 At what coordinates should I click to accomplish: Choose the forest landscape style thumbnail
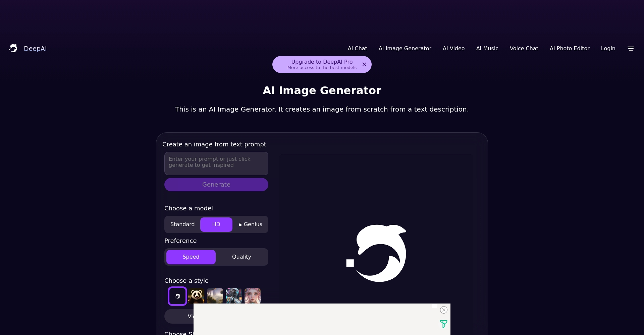215,296
